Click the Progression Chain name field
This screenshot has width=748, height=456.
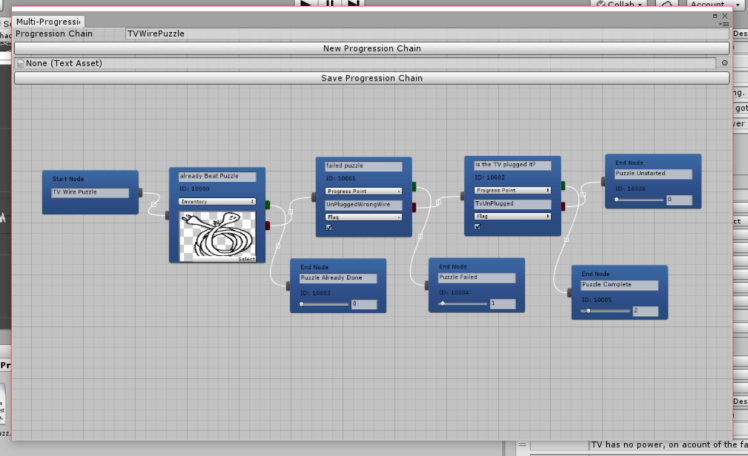tap(420, 34)
